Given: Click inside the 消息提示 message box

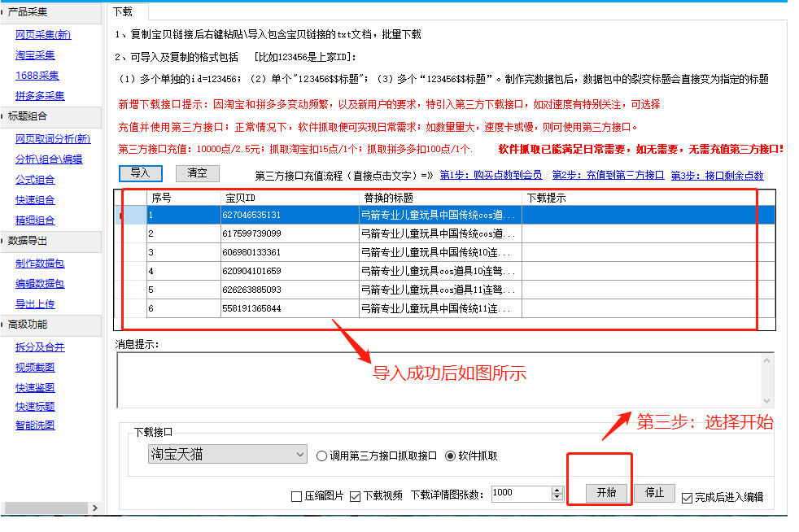Looking at the screenshot, I should [x=439, y=380].
